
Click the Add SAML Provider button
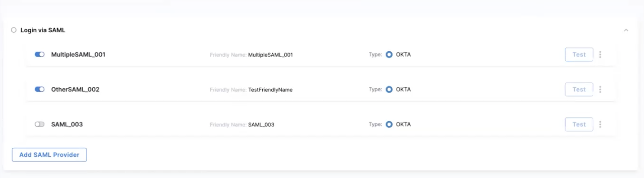tap(49, 155)
